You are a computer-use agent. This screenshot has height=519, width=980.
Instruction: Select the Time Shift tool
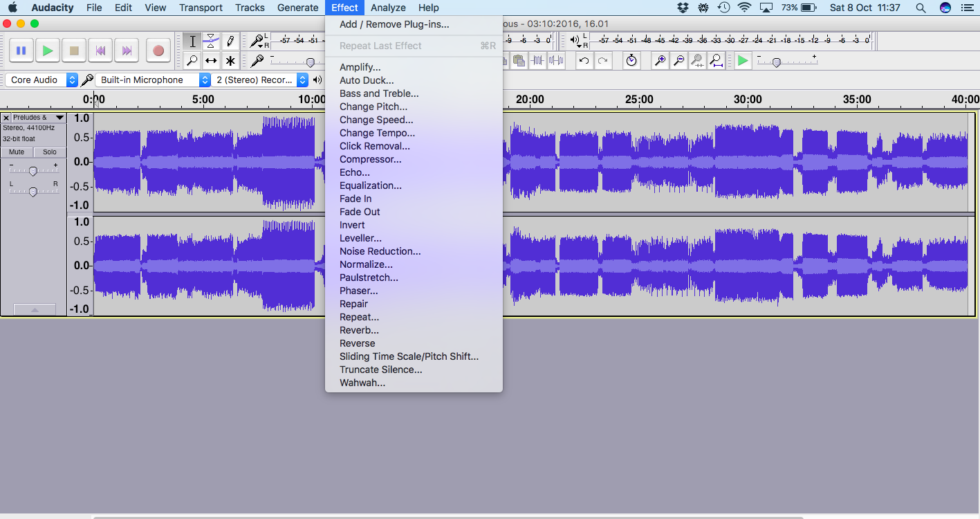pyautogui.click(x=211, y=61)
